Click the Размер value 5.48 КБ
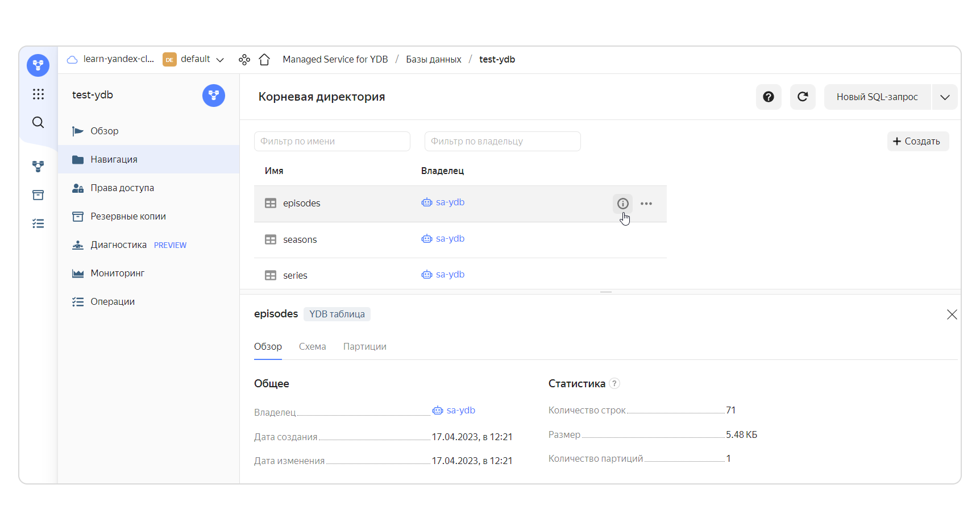 pyautogui.click(x=741, y=434)
